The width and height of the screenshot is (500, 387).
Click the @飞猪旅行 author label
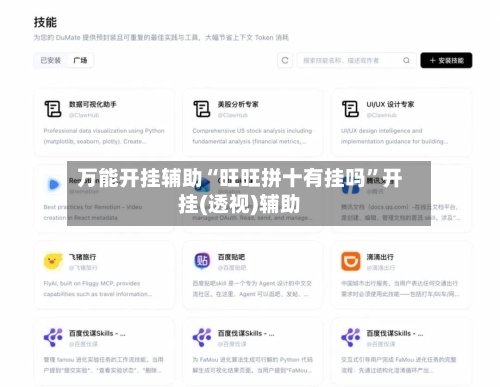point(83,268)
